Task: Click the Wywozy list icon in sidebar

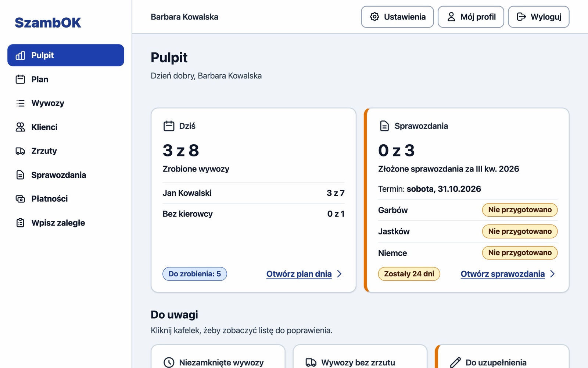Action: pyautogui.click(x=20, y=103)
